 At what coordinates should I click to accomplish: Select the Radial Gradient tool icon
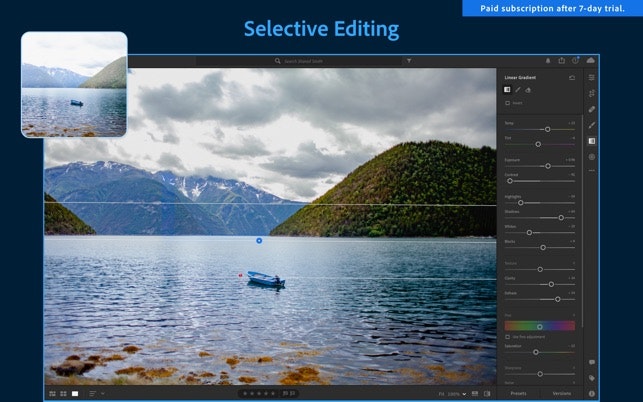pos(591,157)
